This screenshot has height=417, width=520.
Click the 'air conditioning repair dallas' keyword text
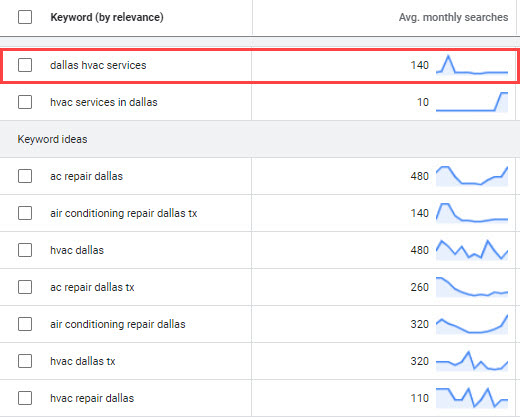point(118,324)
